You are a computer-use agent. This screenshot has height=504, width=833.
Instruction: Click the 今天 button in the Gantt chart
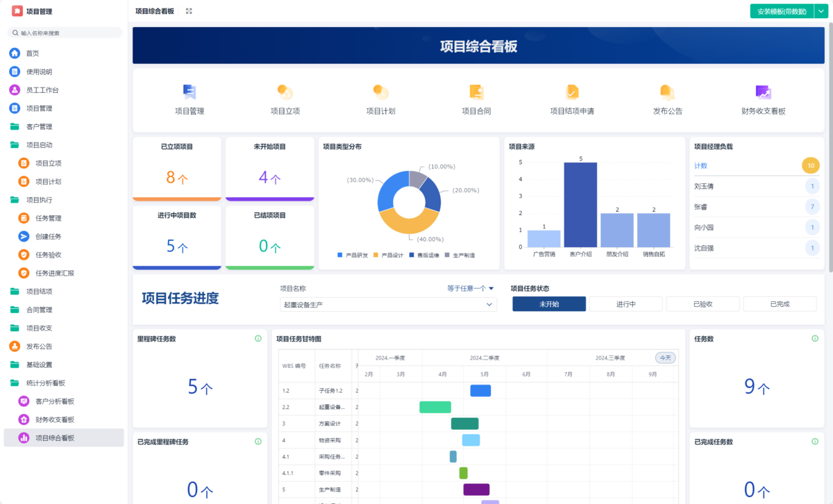click(664, 357)
